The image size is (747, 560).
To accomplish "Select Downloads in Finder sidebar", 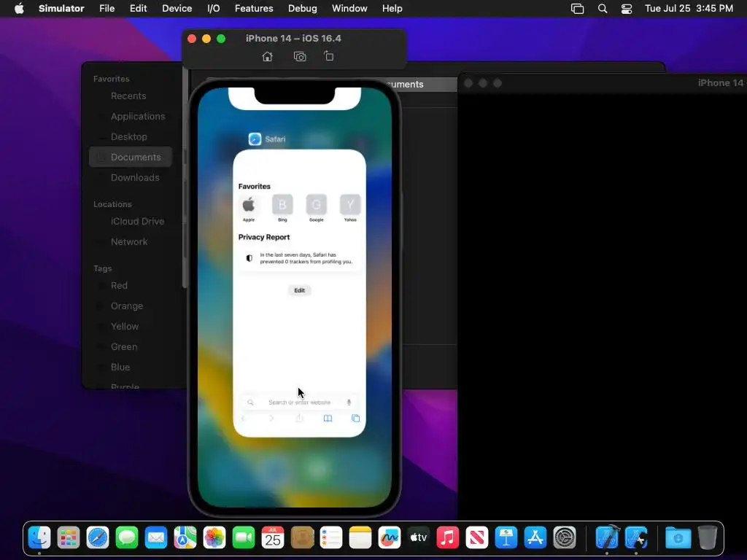I will tap(135, 178).
